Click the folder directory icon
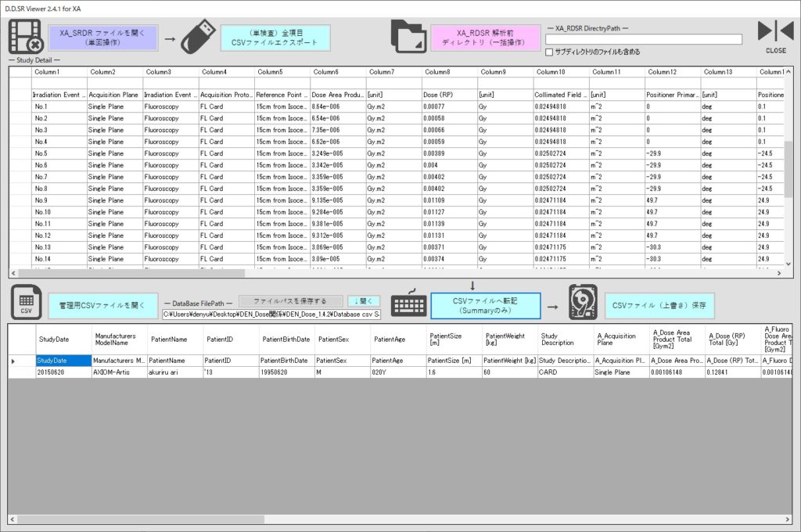 point(409,38)
